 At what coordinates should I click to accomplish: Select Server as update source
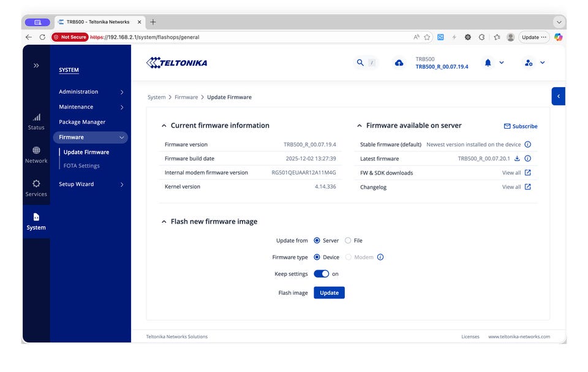[317, 241]
